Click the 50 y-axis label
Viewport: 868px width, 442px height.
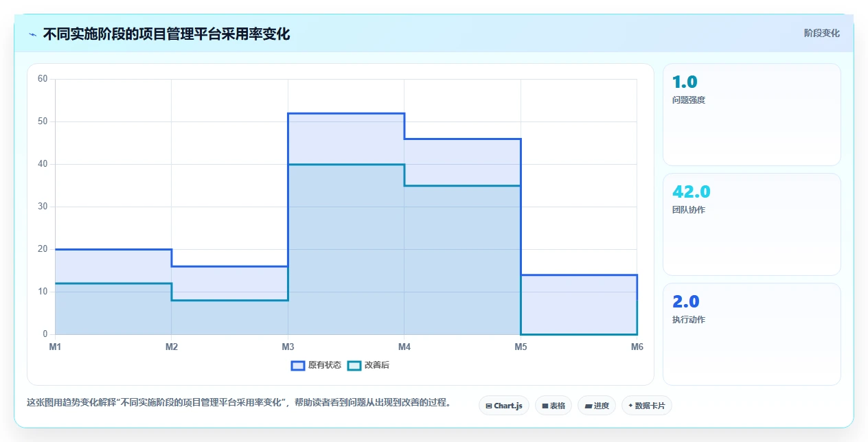pyautogui.click(x=43, y=121)
